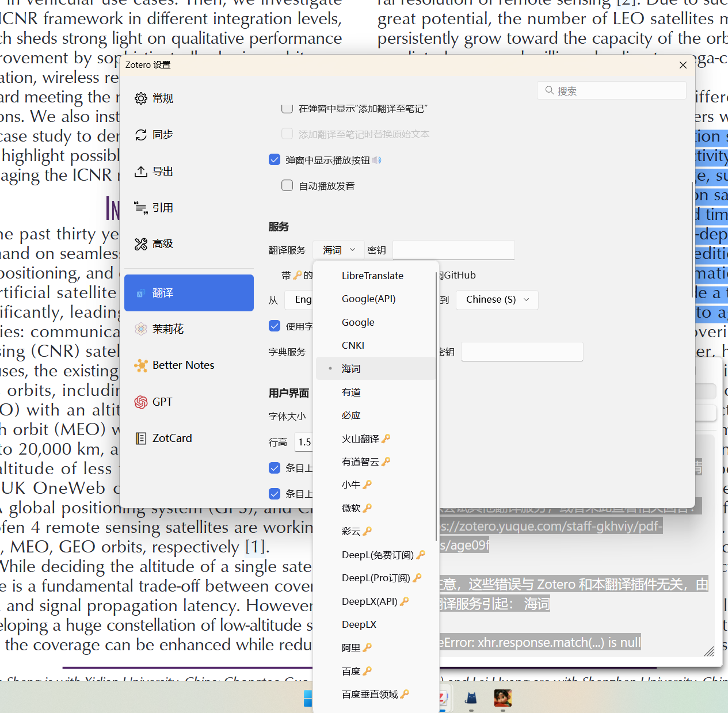Viewport: 728px width, 713px height.
Task: Open the cat icon app in the taskbar
Action: click(471, 698)
